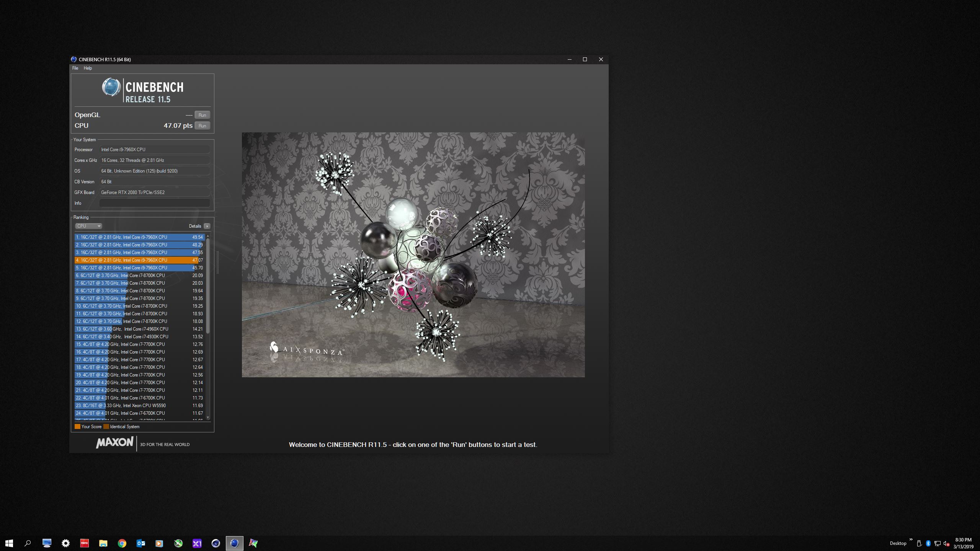Run the OpenGL benchmark test
This screenshot has height=551, width=980.
(202, 115)
